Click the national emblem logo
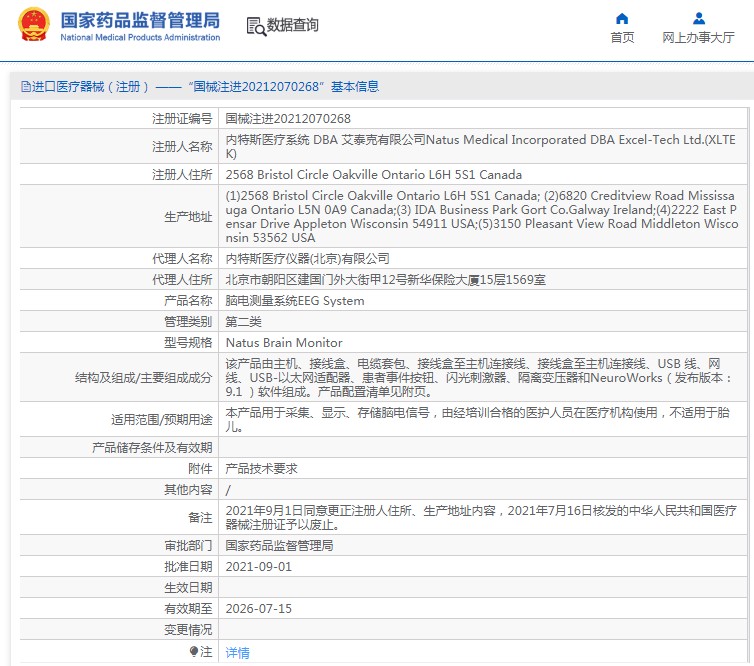The height and width of the screenshot is (666, 754). 34,25
